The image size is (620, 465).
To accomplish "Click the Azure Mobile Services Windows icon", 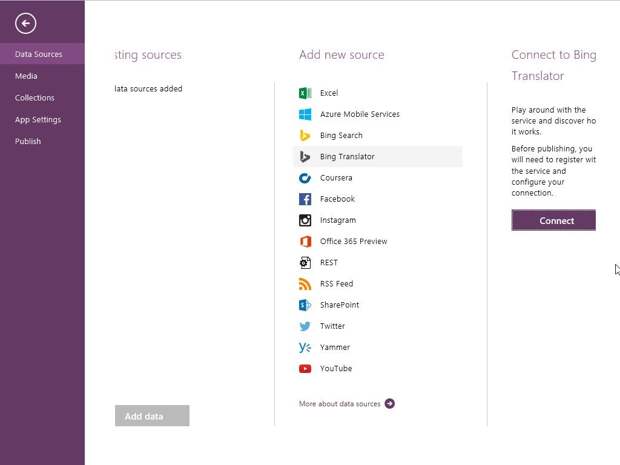I will (x=305, y=114).
